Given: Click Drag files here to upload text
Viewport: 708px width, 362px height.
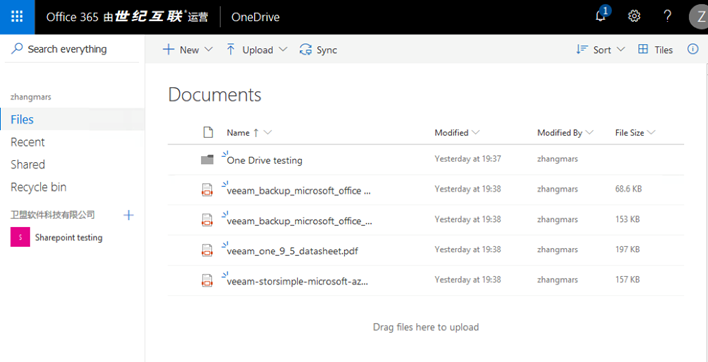Looking at the screenshot, I should [426, 327].
